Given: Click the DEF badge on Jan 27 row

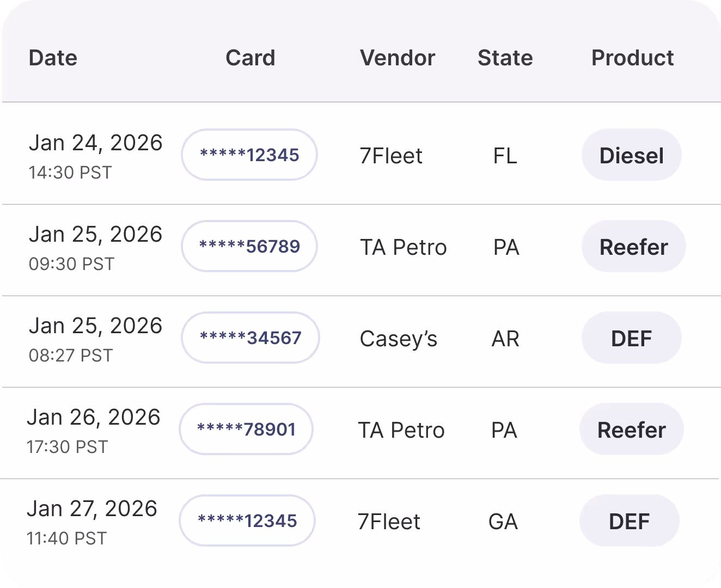Looking at the screenshot, I should point(629,520).
